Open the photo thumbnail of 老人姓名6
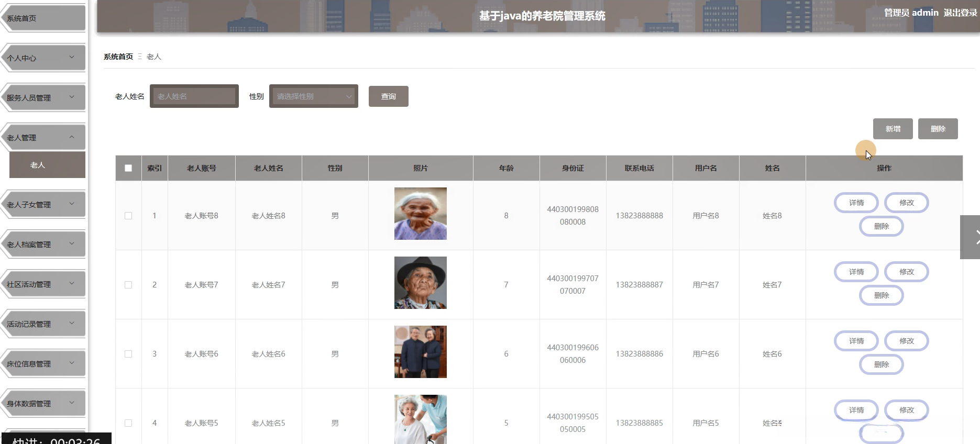The height and width of the screenshot is (444, 980). [421, 352]
